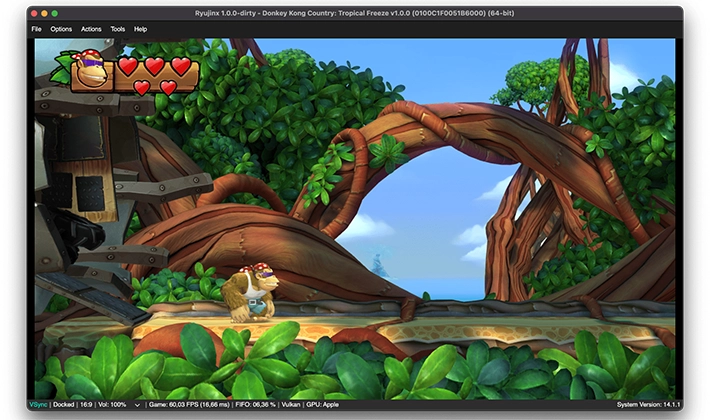
Task: Click Funky Kong character on the ground
Action: point(249,292)
